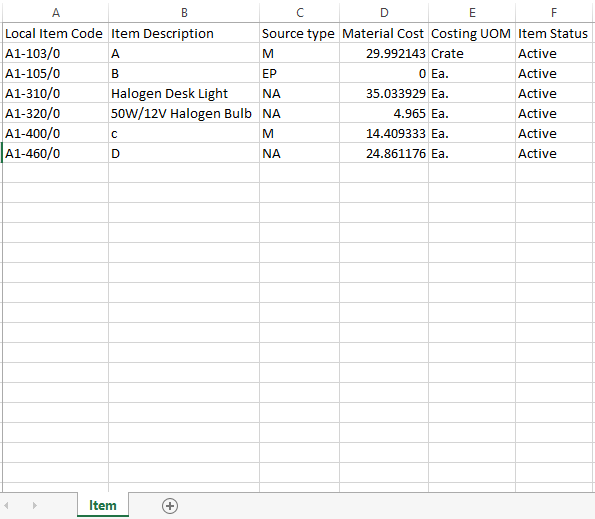Image resolution: width=595 pixels, height=519 pixels.
Task: Select column B header
Action: pyautogui.click(x=184, y=13)
